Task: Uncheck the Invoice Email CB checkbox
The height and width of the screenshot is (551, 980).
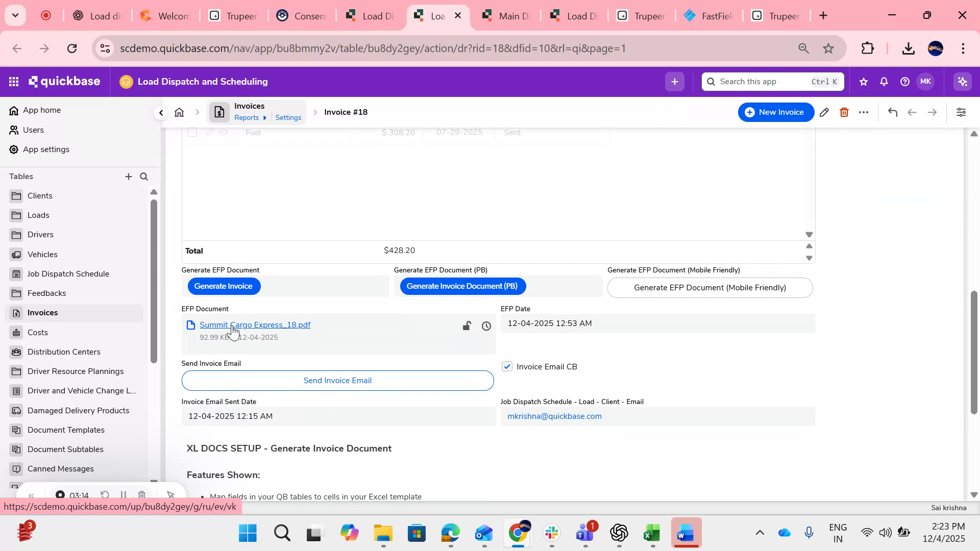Action: (507, 366)
